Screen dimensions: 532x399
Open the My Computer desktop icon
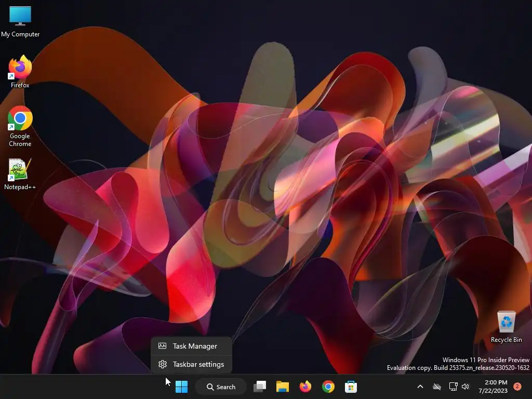coord(20,21)
